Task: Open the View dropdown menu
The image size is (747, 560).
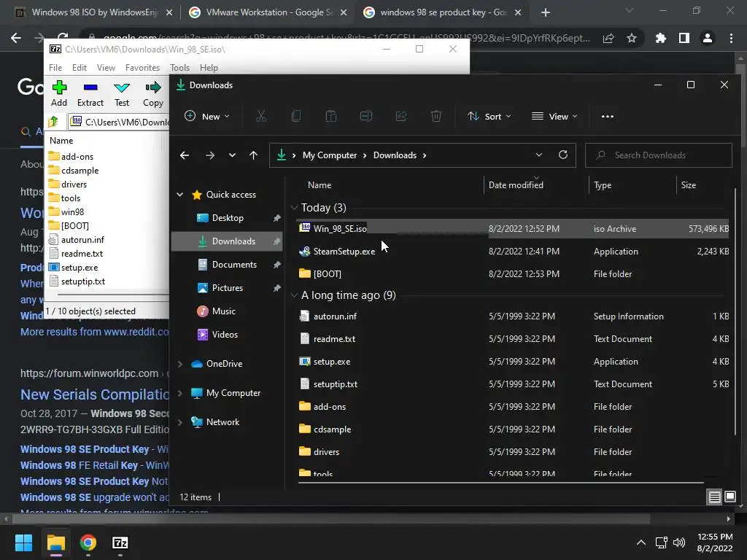Action: click(554, 116)
